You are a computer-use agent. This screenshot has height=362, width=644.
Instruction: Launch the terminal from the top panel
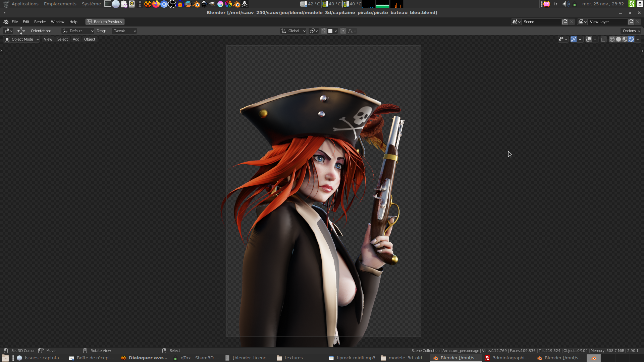coord(108,4)
